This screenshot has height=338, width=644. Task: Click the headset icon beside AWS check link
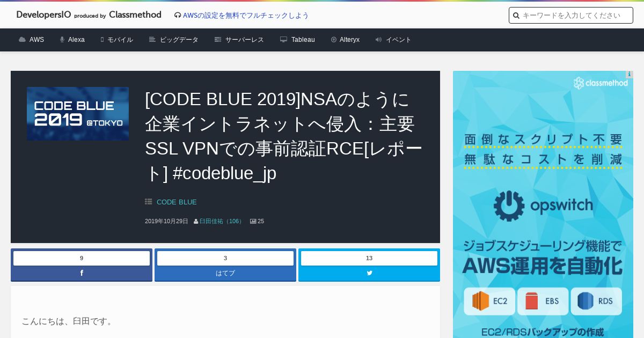pos(178,16)
